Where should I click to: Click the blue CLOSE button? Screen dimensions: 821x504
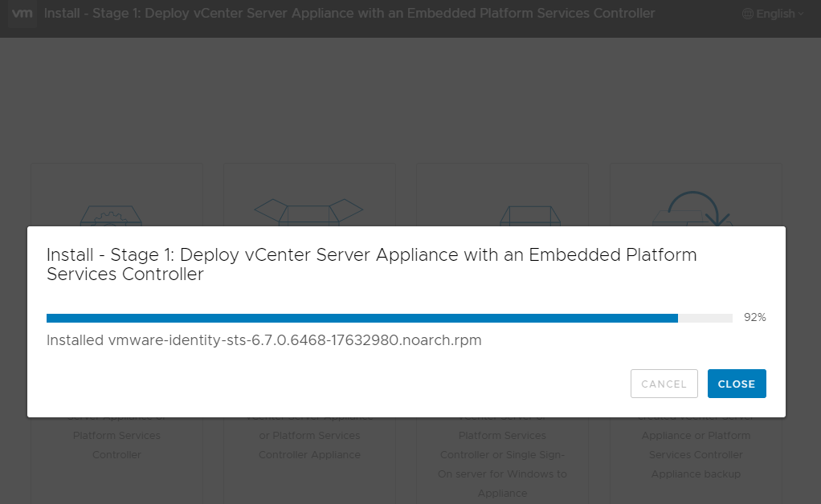coord(737,384)
